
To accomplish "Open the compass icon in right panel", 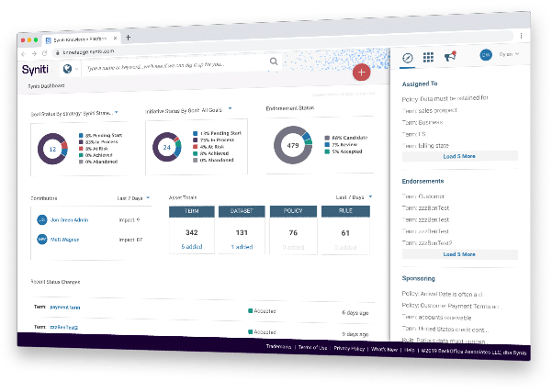I will click(x=408, y=57).
